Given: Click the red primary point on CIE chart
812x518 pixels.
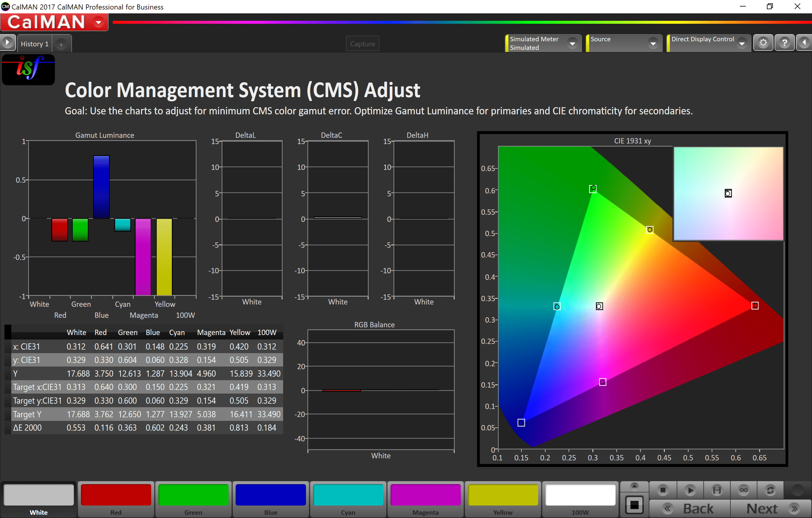Looking at the screenshot, I should pos(755,305).
